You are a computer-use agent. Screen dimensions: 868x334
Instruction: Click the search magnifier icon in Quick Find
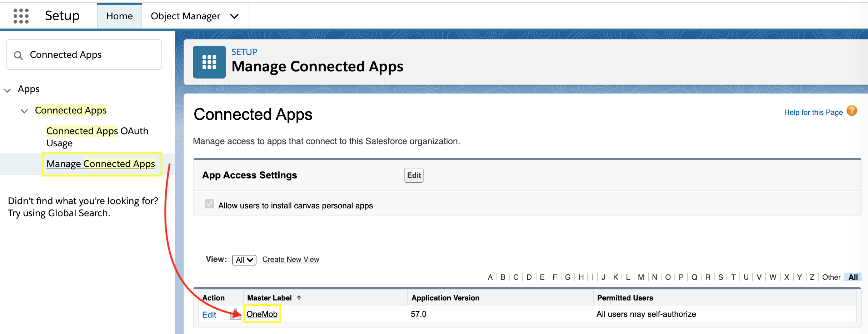tap(18, 55)
